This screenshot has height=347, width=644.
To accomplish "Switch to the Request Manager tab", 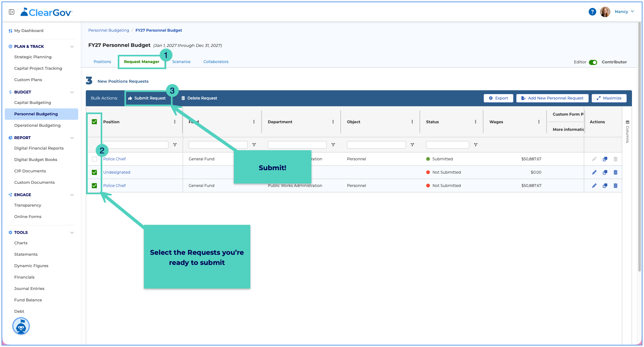I will [142, 62].
